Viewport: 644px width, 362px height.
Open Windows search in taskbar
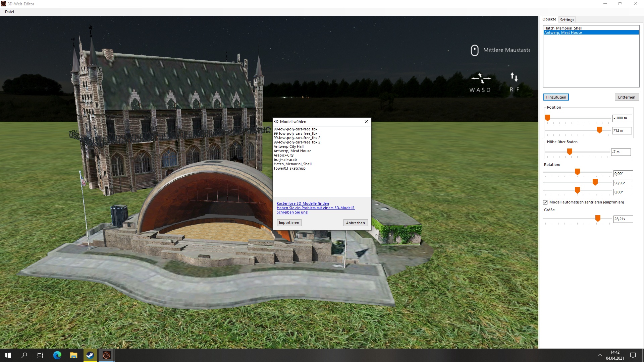coord(24,355)
